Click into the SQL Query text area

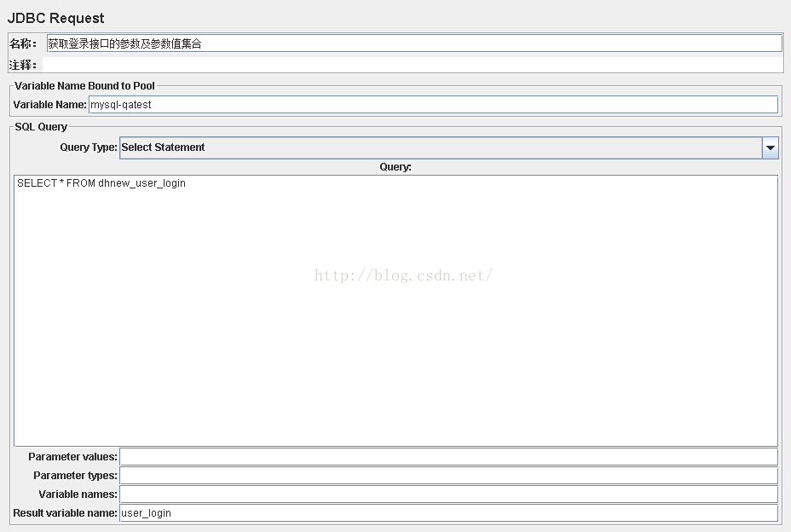[396, 310]
